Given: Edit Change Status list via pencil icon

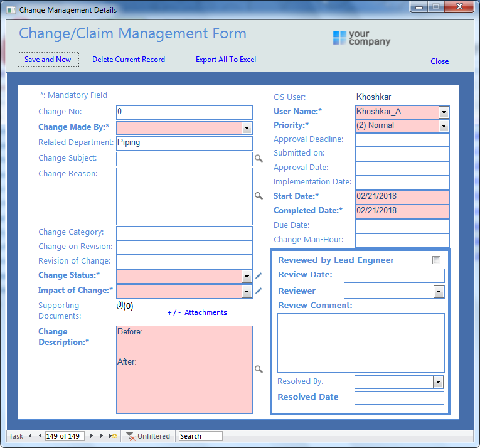Looking at the screenshot, I should pos(259,276).
